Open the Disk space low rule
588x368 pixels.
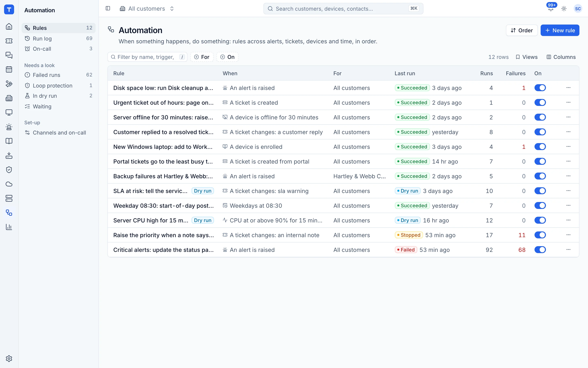163,88
